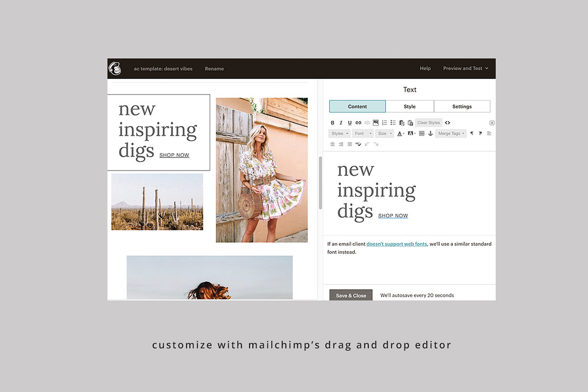Viewport: 588px width, 392px height.
Task: Click the Mailchimp Freddie logo
Action: [x=115, y=69]
